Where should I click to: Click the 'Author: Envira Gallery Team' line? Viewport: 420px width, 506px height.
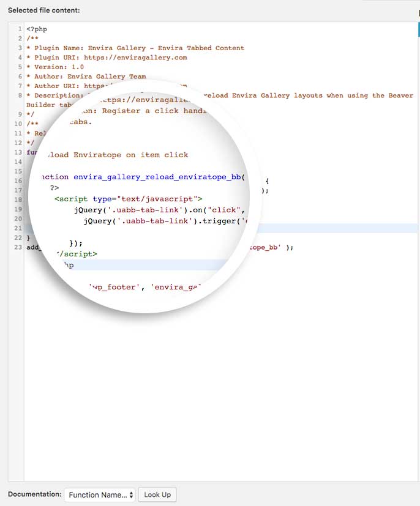(x=86, y=76)
